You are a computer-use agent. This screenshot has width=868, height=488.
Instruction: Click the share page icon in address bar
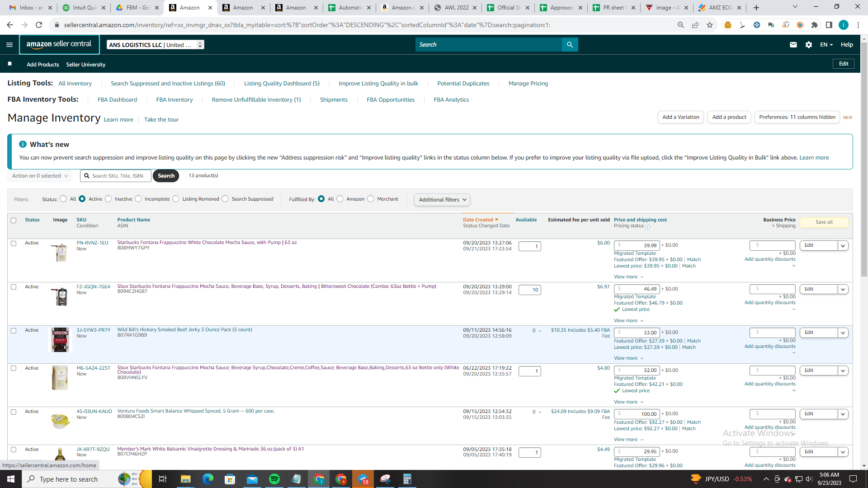point(695,25)
